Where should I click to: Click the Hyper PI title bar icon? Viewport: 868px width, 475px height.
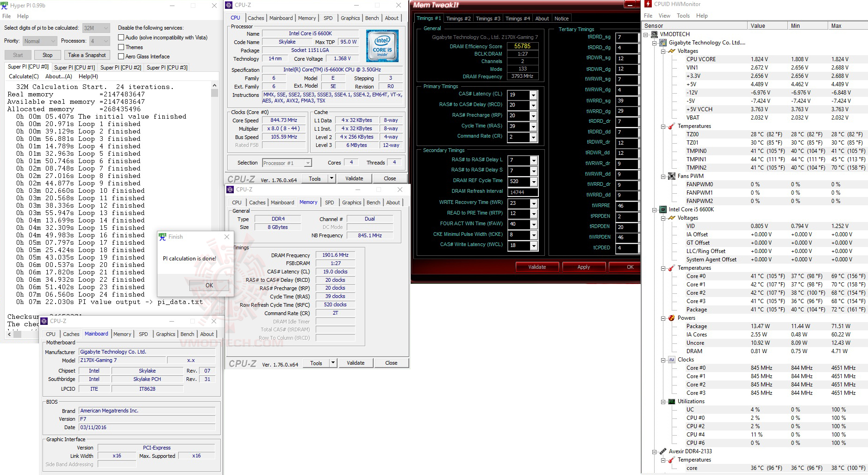click(5, 6)
